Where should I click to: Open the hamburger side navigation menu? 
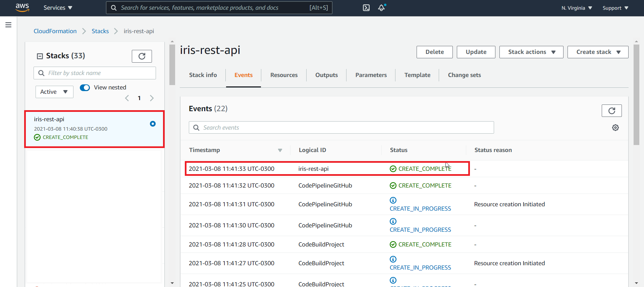(8, 25)
